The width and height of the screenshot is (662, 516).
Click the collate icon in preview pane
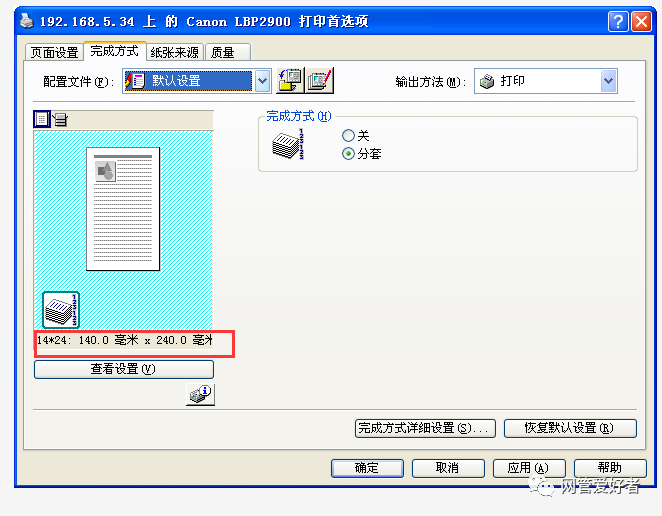(61, 310)
